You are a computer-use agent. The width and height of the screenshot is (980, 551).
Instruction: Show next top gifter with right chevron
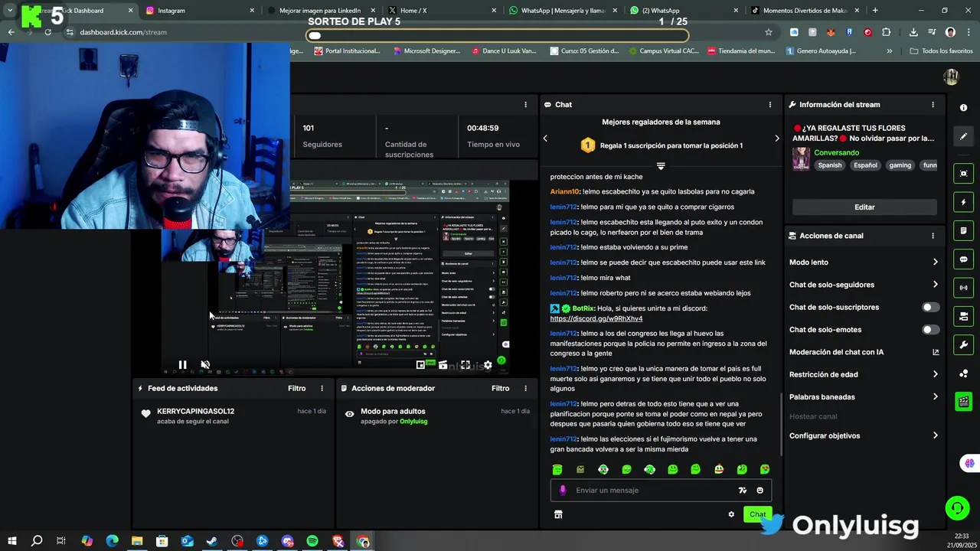tap(776, 139)
